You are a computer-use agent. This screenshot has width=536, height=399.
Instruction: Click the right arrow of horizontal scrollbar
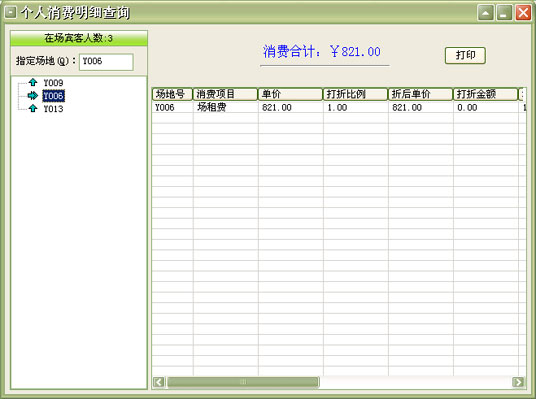point(518,382)
